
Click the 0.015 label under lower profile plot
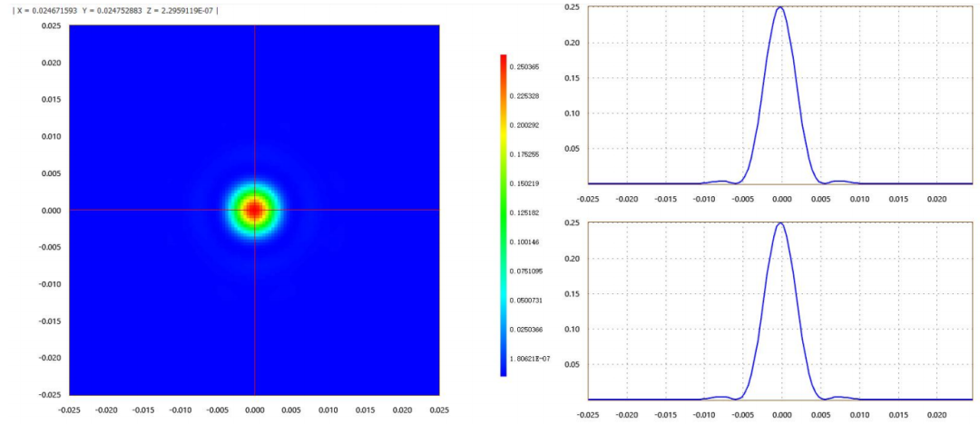(898, 414)
